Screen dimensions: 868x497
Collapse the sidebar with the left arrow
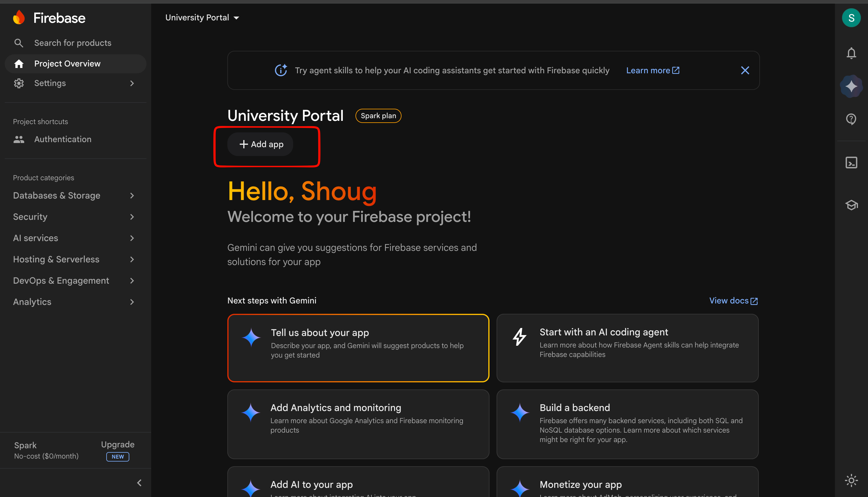[x=139, y=483]
